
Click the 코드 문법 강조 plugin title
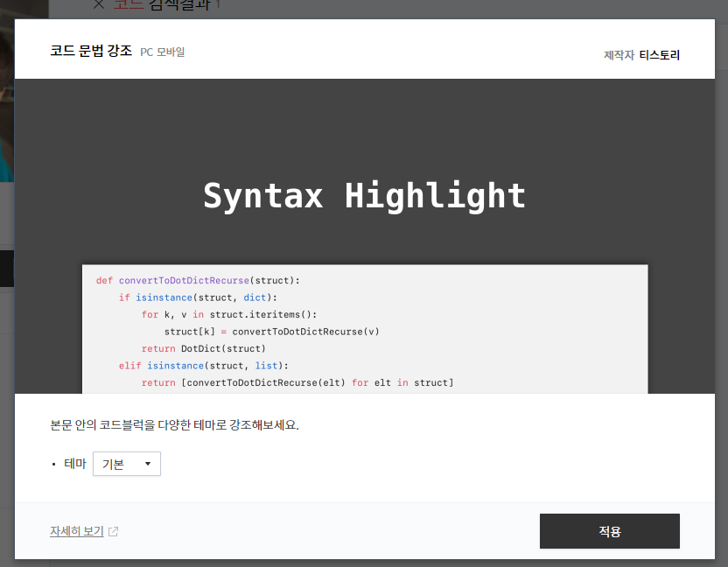(x=91, y=50)
